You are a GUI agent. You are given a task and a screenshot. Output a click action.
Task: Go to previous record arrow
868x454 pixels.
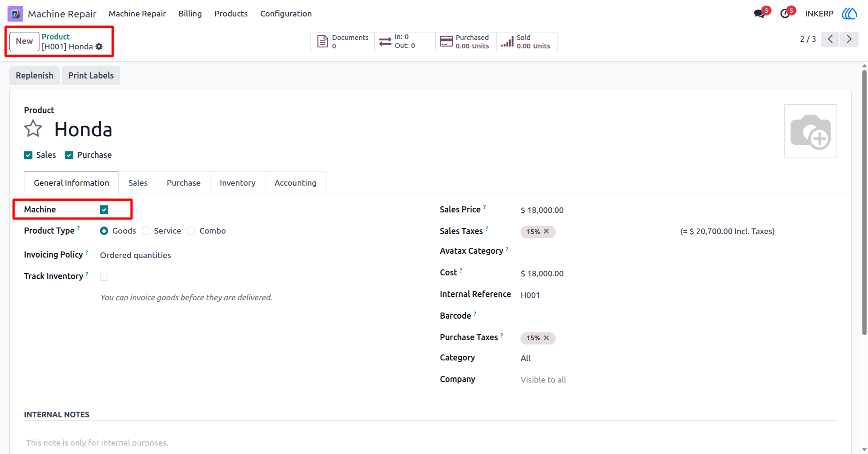pyautogui.click(x=830, y=39)
